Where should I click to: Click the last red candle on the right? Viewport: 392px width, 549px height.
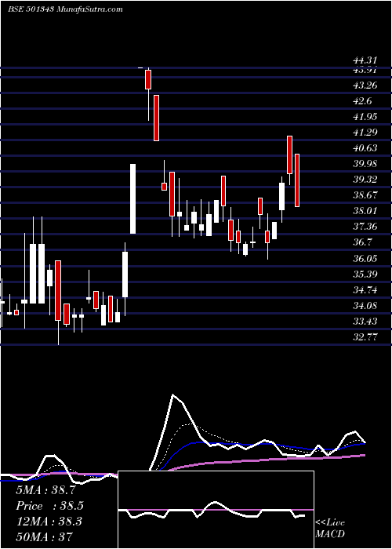(x=297, y=180)
